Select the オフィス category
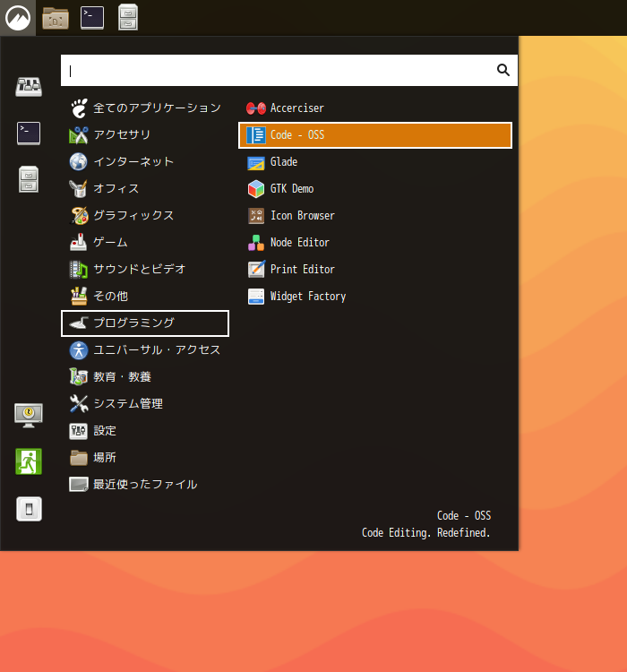This screenshot has width=627, height=672. pyautogui.click(x=145, y=189)
